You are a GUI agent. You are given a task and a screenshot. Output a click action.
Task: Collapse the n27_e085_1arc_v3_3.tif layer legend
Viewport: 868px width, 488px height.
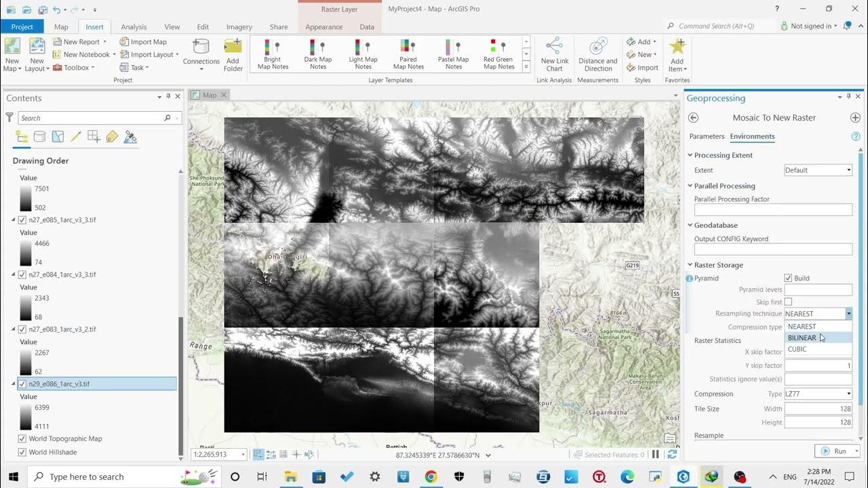pyautogui.click(x=13, y=220)
